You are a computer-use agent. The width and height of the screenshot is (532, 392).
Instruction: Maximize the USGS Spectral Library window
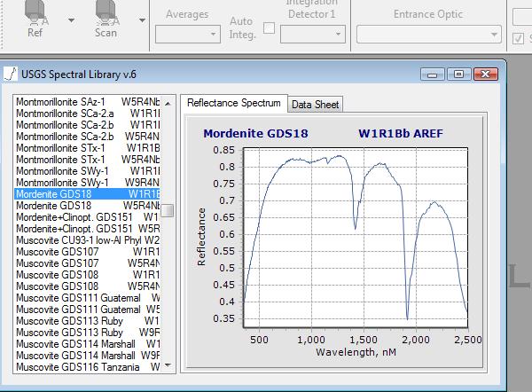coord(458,74)
